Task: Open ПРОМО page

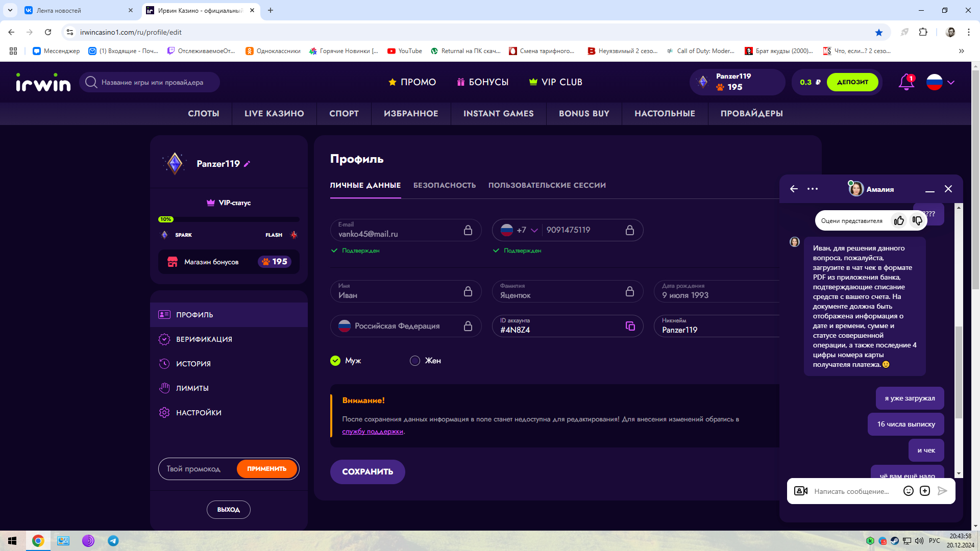Action: 412,82
